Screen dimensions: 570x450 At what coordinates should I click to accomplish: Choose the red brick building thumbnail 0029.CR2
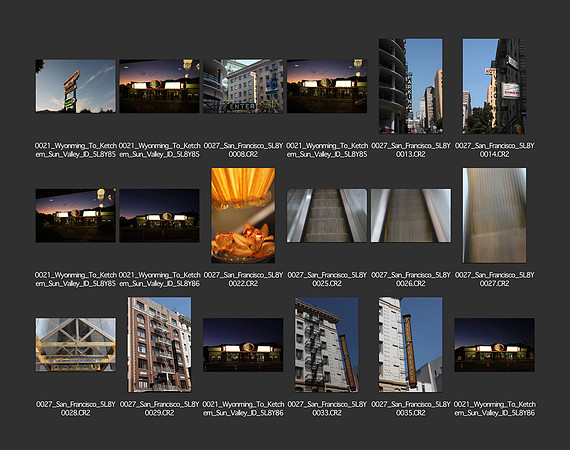pos(159,345)
